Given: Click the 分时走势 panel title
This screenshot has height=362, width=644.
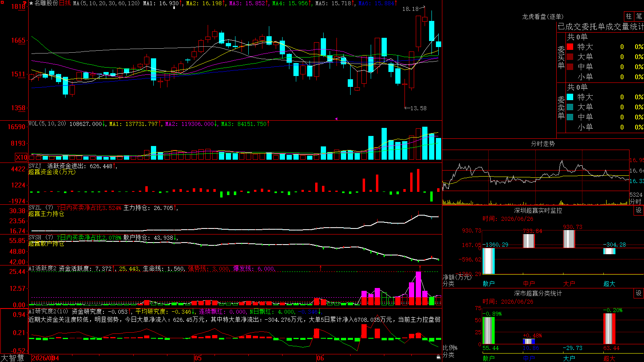Looking at the screenshot, I should tap(543, 144).
